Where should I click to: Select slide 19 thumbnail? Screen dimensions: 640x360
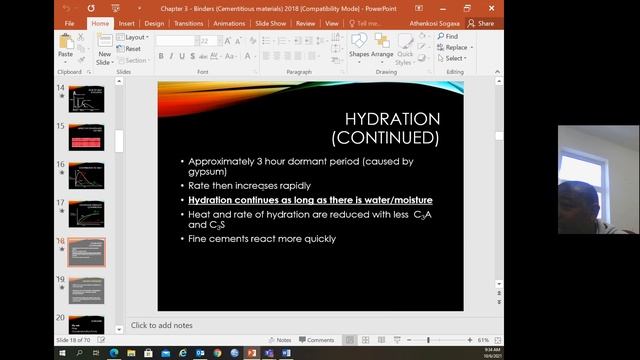point(86,290)
